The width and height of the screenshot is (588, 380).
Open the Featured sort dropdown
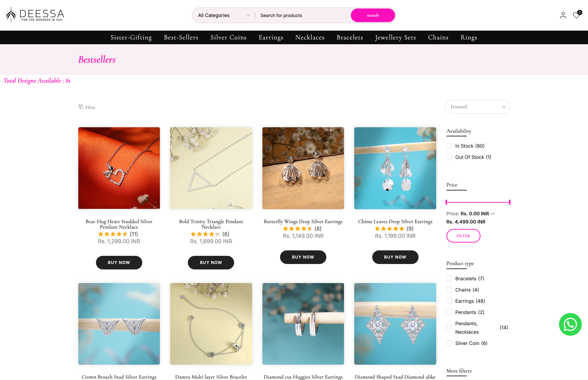click(x=477, y=107)
